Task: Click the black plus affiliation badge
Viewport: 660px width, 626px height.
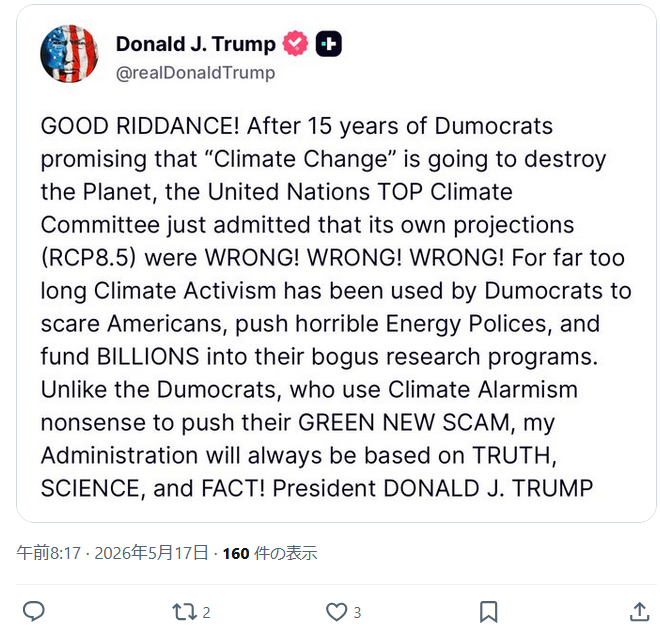Action: [329, 44]
